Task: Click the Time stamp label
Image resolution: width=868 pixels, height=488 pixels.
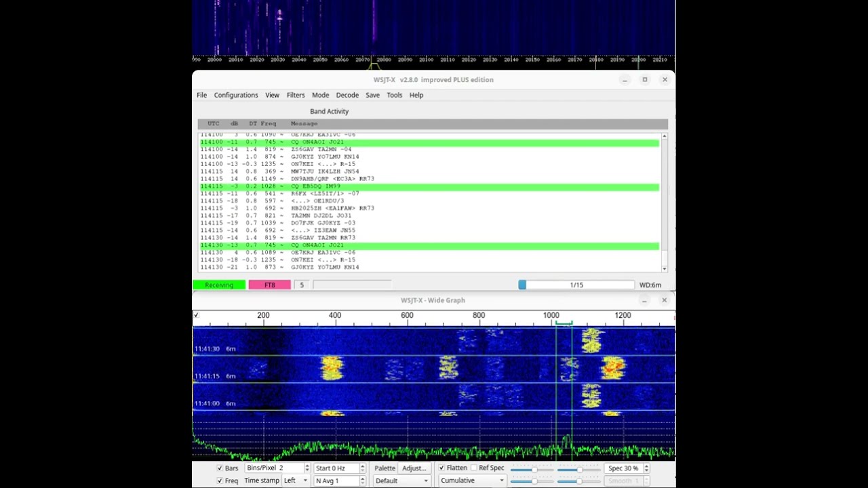Action: coord(262,481)
